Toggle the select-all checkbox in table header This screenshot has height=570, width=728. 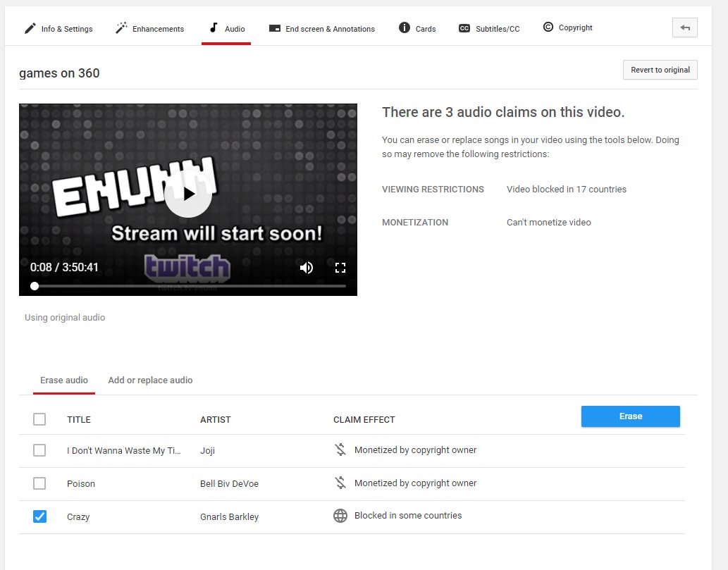click(39, 419)
